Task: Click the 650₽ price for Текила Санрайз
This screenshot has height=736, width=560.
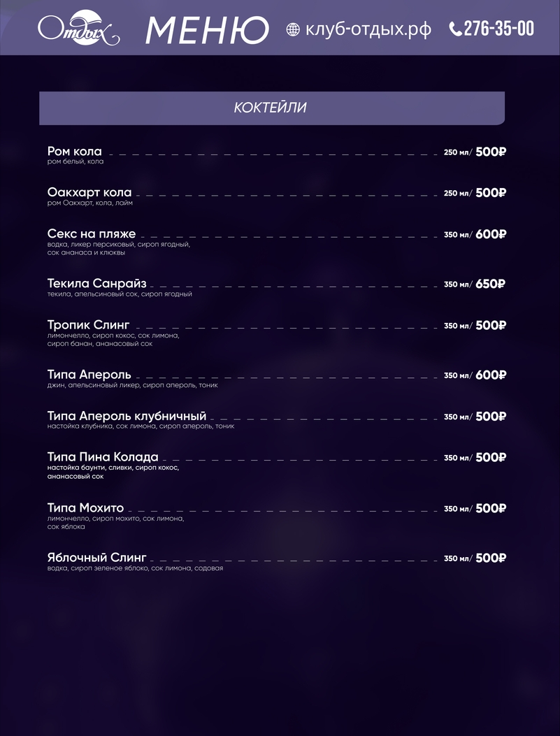Action: pos(491,284)
